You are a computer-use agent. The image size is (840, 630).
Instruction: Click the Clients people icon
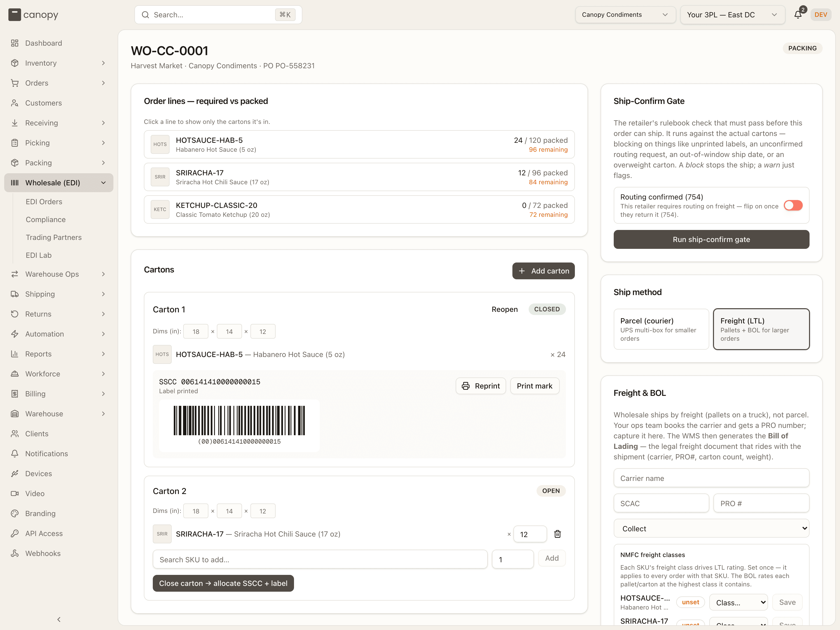(15, 434)
